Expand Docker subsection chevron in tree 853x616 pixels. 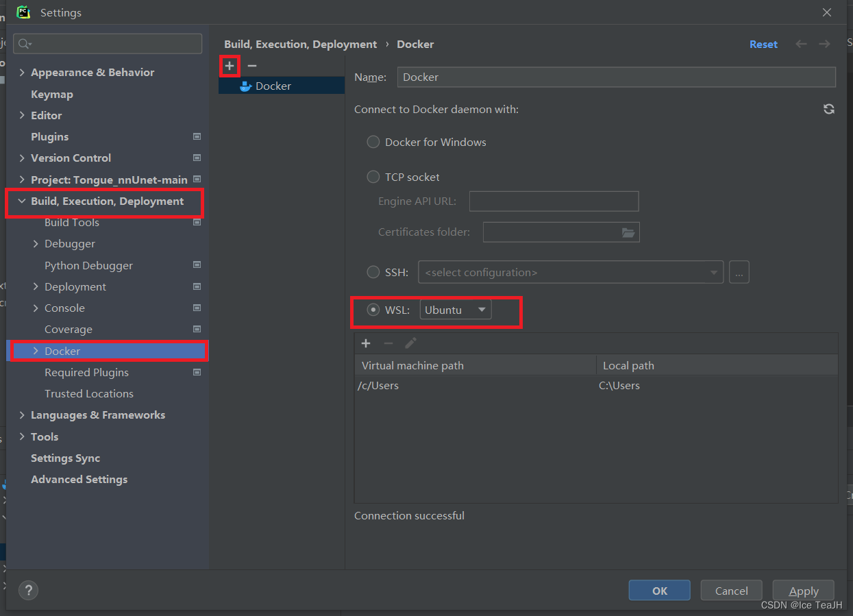point(36,351)
